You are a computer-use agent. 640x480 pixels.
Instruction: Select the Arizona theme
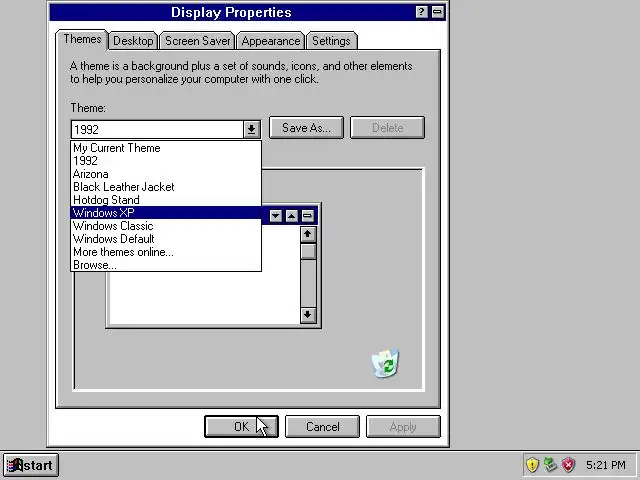click(166, 174)
